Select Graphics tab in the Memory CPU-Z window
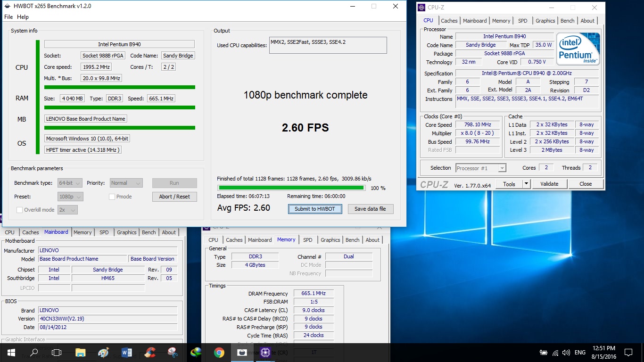Viewport: 644px width, 362px height. pyautogui.click(x=330, y=240)
